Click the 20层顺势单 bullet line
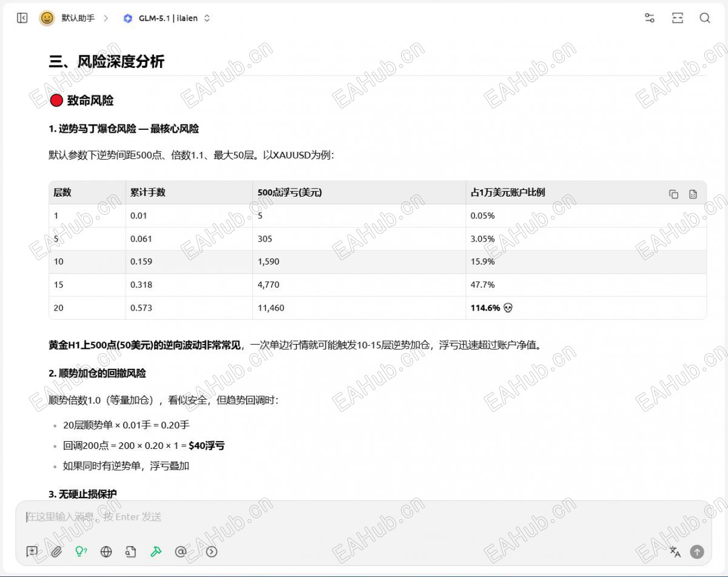The width and height of the screenshot is (728, 577). [x=126, y=425]
